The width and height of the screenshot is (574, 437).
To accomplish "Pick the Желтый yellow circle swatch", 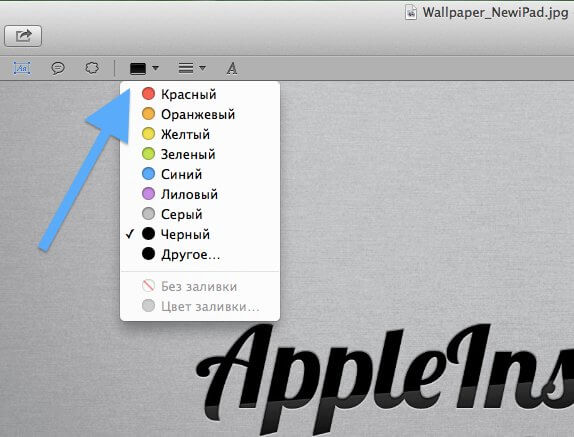I will 148,134.
